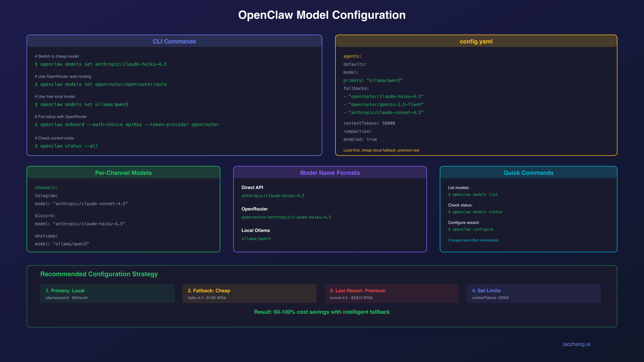Click the Model Name Formats header

point(330,173)
